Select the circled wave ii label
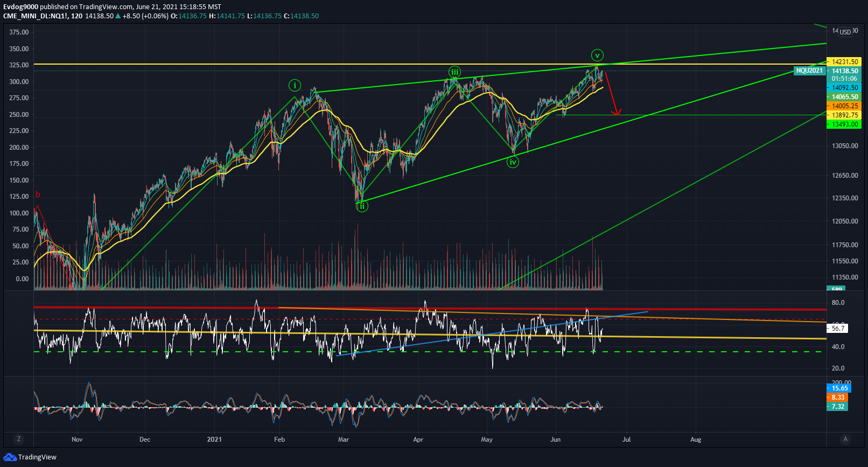Viewport: 868px width, 467px height. 362,206
